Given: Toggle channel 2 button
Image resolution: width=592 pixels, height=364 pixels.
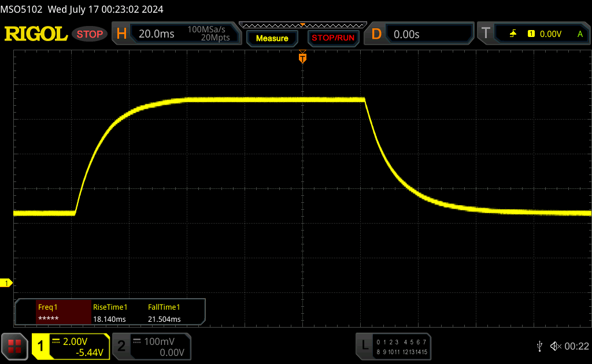Looking at the screenshot, I should point(121,346).
